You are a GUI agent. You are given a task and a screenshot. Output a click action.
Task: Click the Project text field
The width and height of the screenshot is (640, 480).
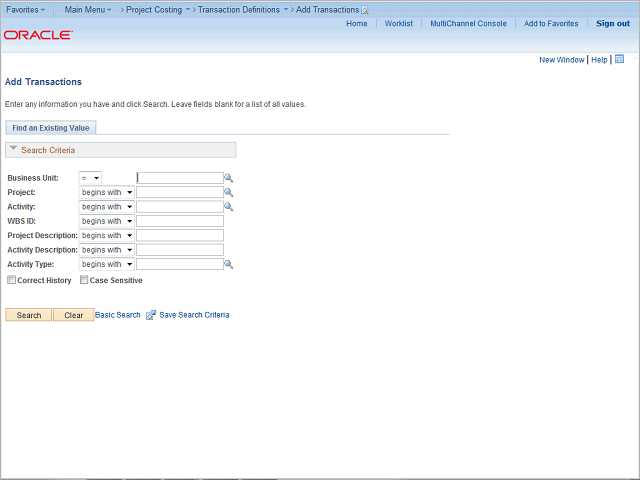pos(180,192)
